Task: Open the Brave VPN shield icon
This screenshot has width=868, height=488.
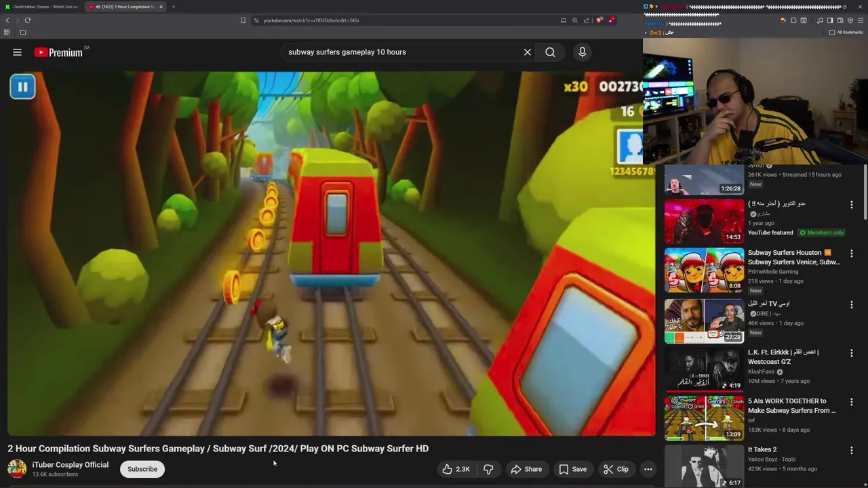Action: click(x=850, y=20)
